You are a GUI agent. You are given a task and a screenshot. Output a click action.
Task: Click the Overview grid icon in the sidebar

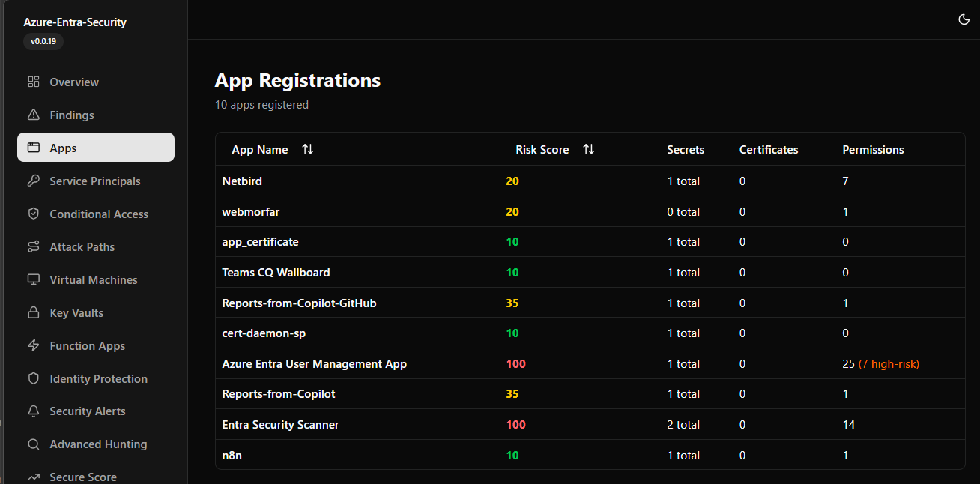33,82
